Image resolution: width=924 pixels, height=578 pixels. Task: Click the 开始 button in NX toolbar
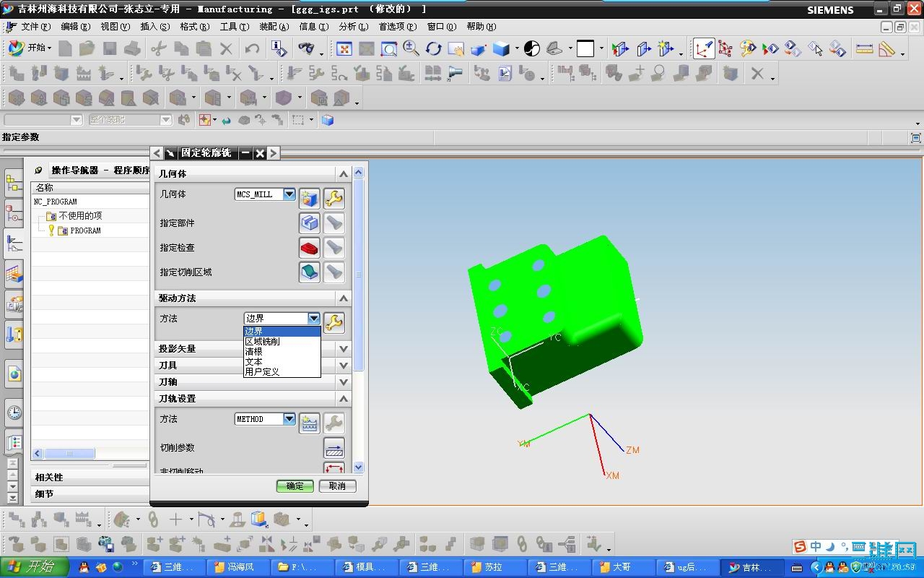(29, 48)
